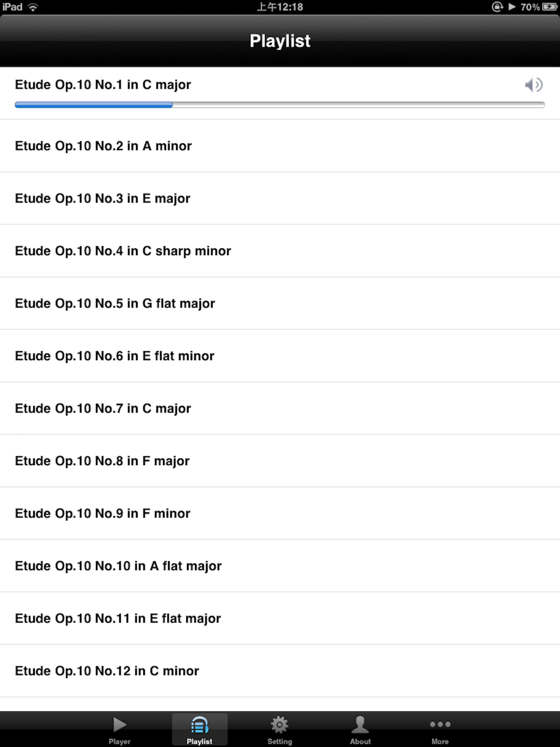Tap the More three-dots icon
This screenshot has height=747, width=560.
coord(440,725)
